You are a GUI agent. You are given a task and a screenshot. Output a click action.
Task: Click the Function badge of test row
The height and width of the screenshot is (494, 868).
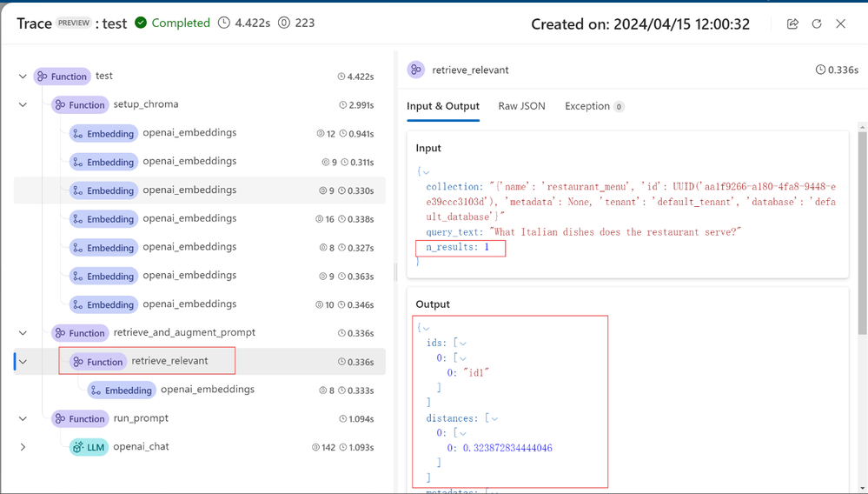(x=62, y=77)
